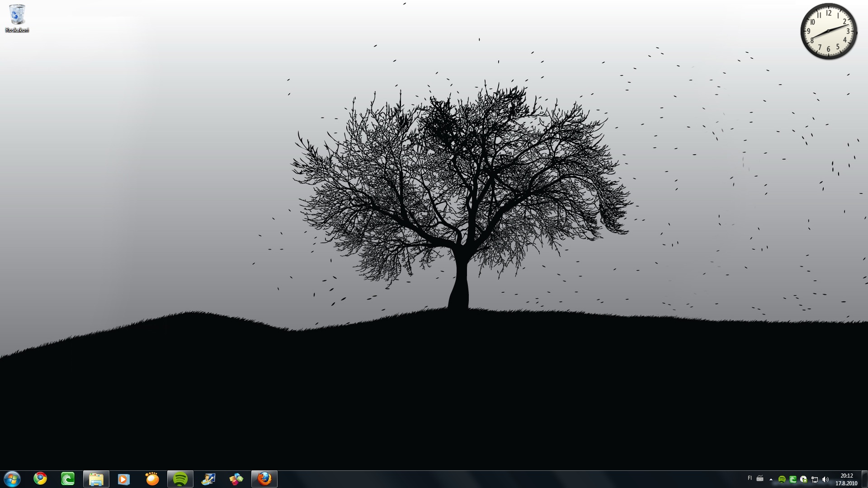The width and height of the screenshot is (868, 488).
Task: Click the FI language indicator
Action: 750,478
